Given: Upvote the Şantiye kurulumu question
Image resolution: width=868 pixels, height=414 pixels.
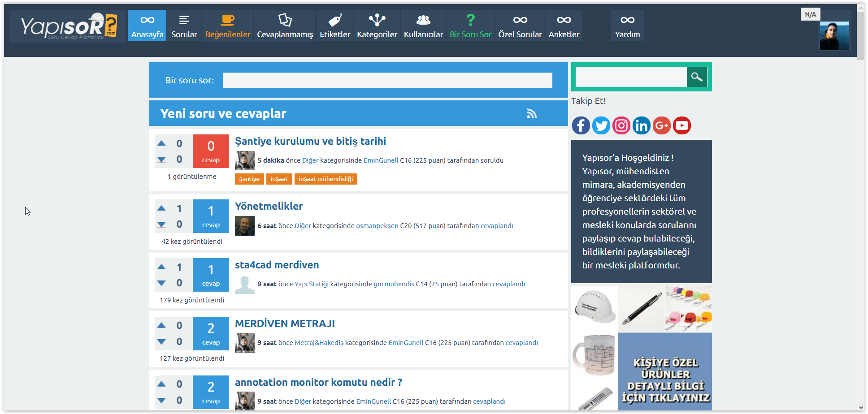Looking at the screenshot, I should pos(161,143).
